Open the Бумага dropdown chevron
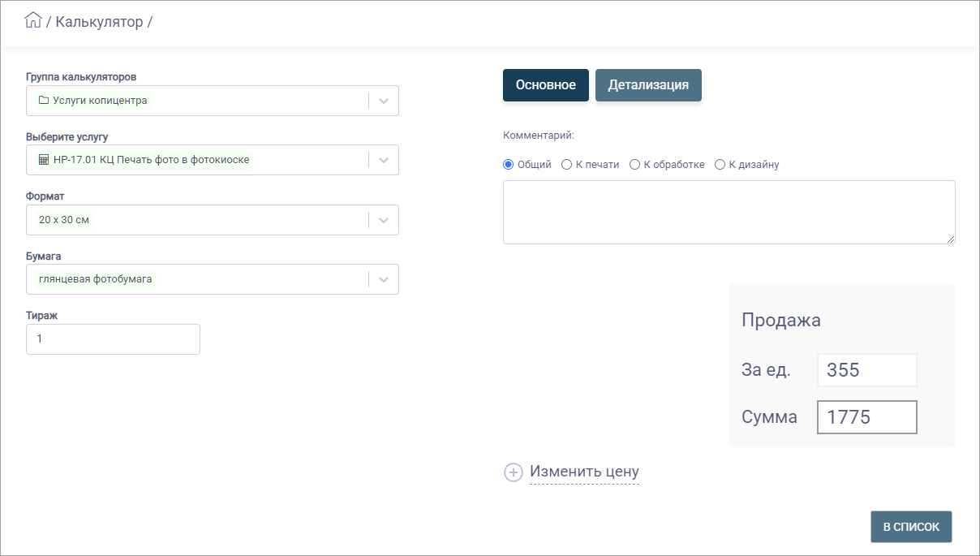Viewport: 980px width, 556px height. [x=384, y=279]
